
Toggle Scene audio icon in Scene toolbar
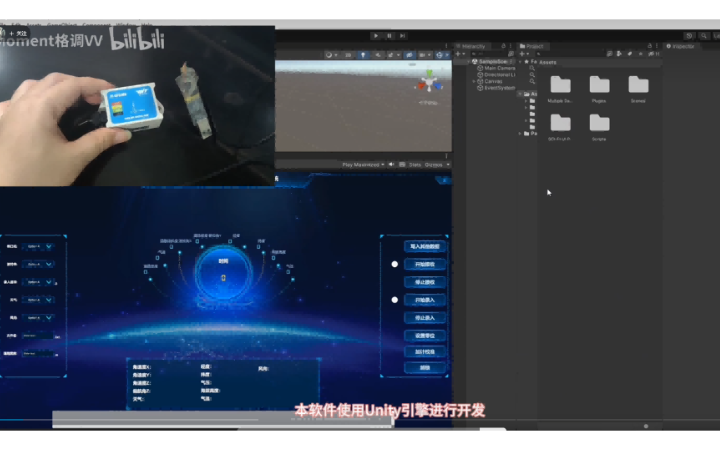pos(377,55)
